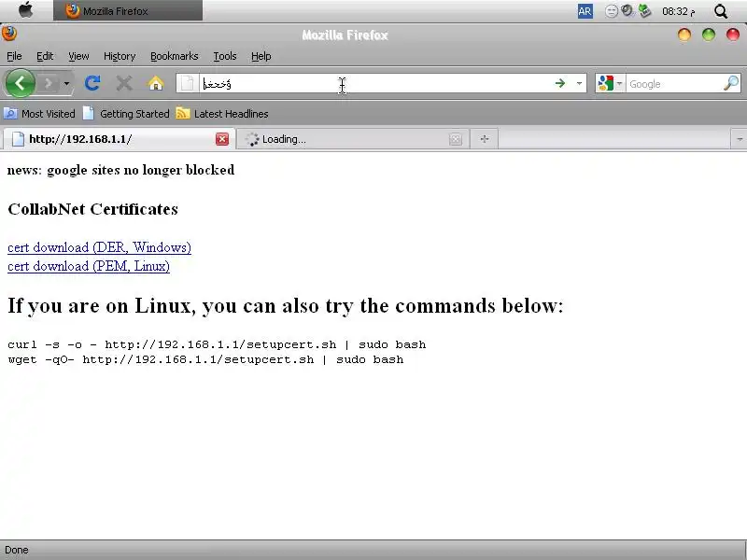Switch to the Loading... tab

353,139
